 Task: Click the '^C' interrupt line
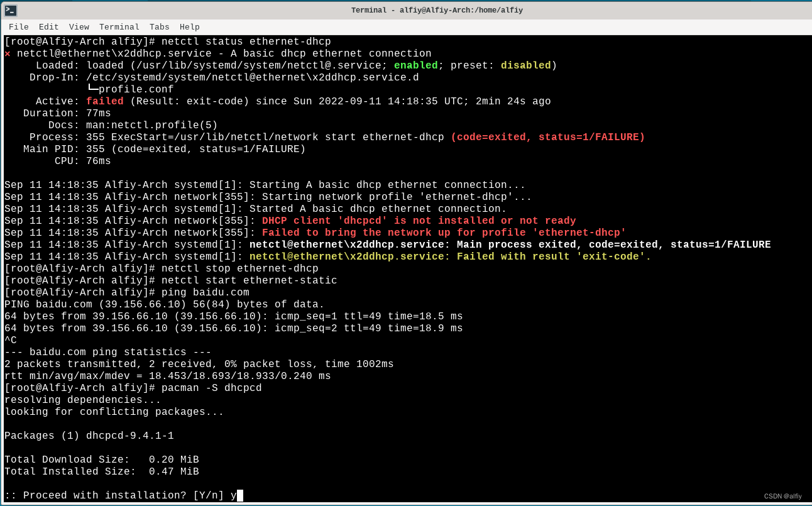pos(10,340)
